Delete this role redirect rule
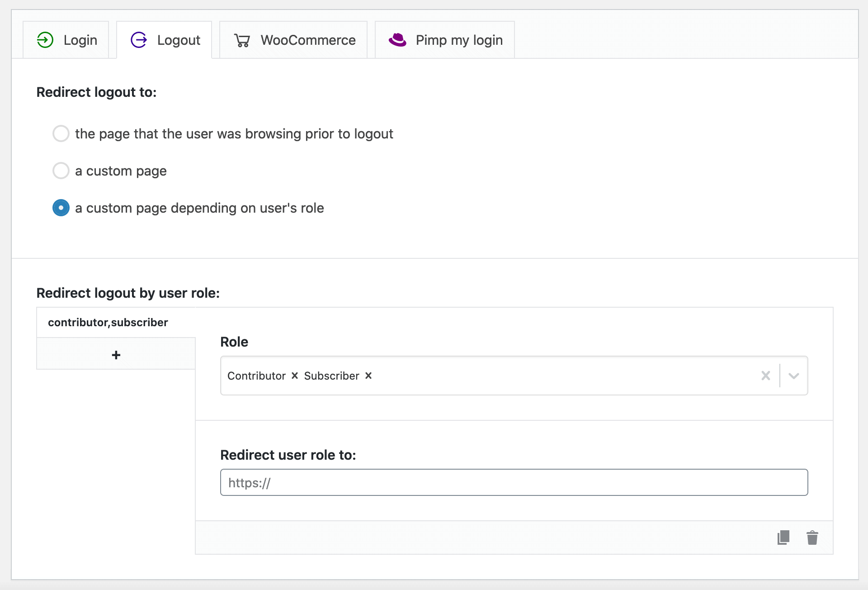Screen dimensions: 868x590 click(812, 538)
